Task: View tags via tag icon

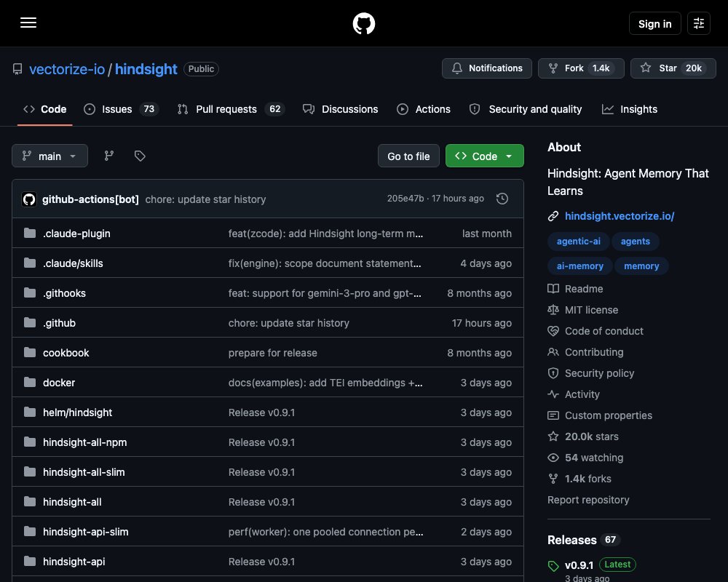Action: (x=140, y=156)
